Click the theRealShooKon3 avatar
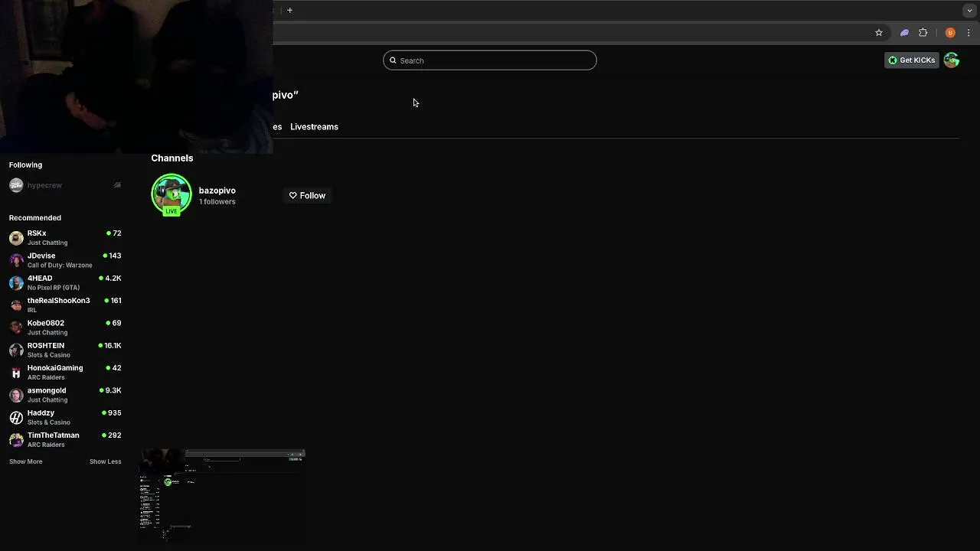Screen dimensions: 980x551 [x=16, y=305]
